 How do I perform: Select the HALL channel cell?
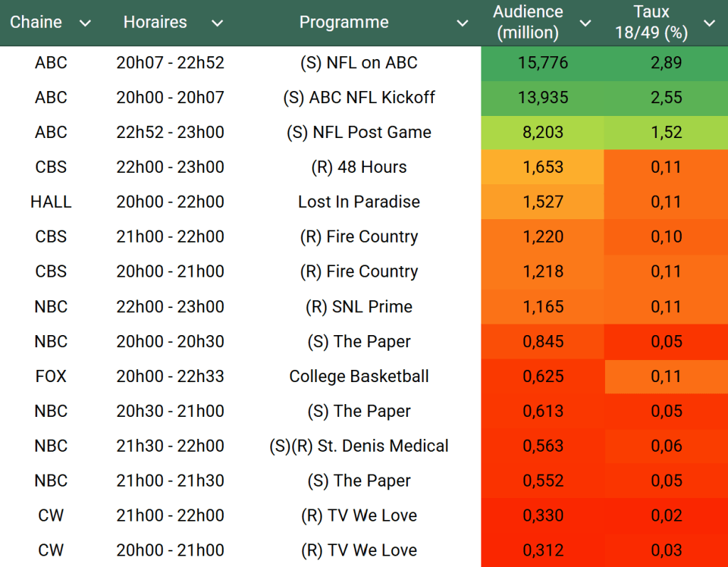point(51,202)
